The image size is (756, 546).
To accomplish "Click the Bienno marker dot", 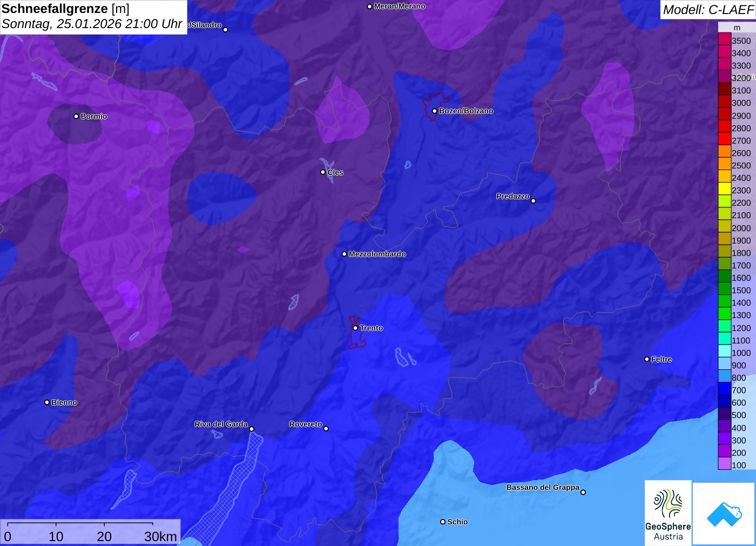I will 47,402.
